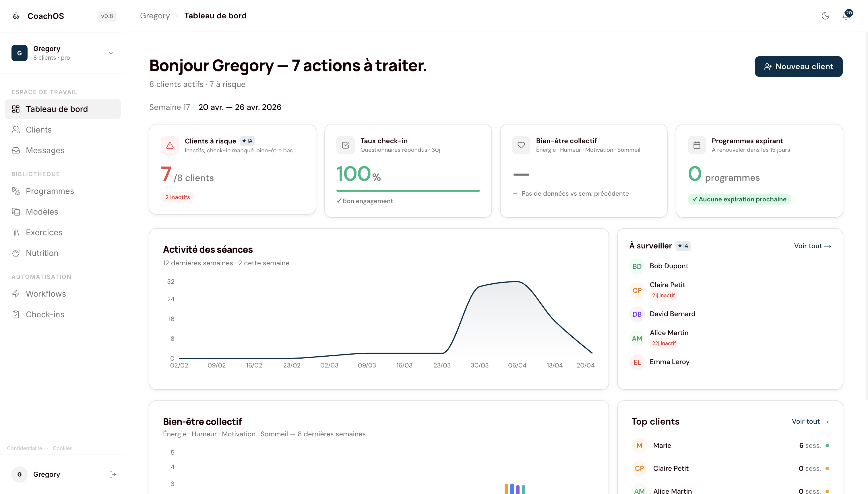Screen dimensions: 868x494
Task: Open Exercices in sidebar
Action: coord(63,232)
